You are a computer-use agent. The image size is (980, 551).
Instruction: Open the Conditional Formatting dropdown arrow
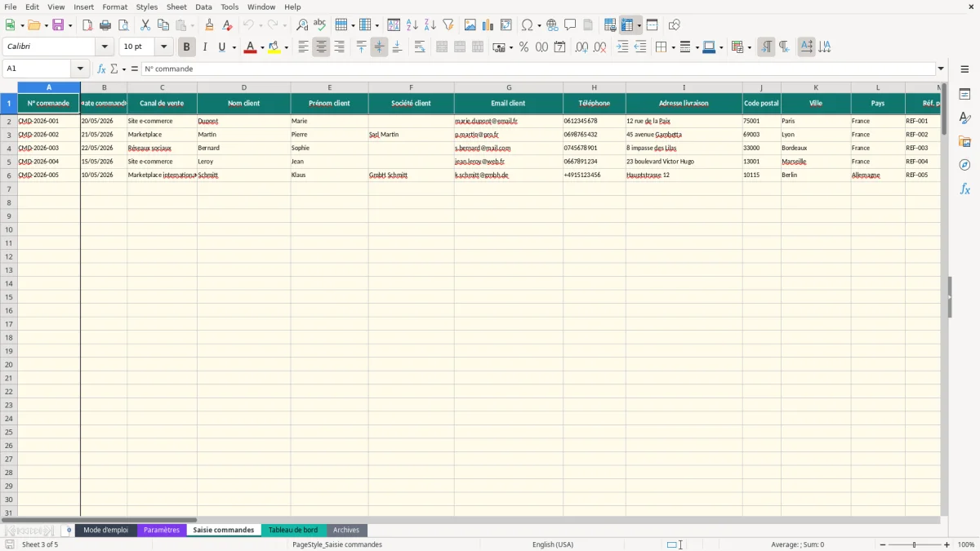(749, 47)
